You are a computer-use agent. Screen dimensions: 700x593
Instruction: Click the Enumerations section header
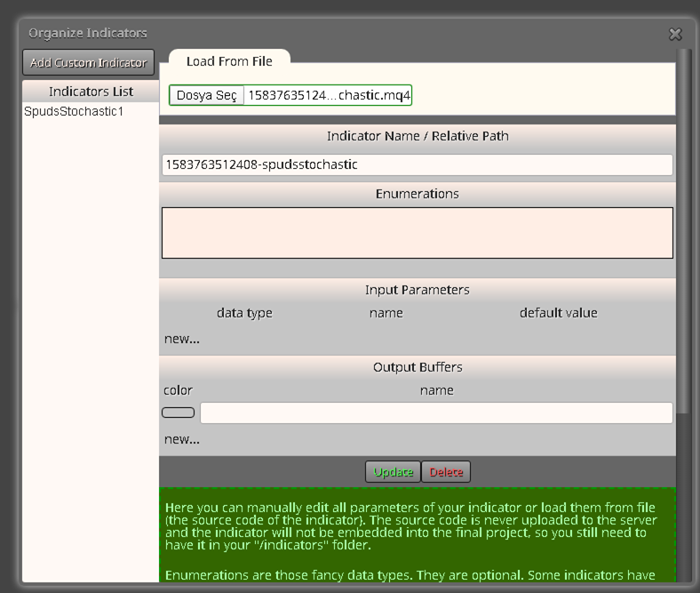pos(417,194)
